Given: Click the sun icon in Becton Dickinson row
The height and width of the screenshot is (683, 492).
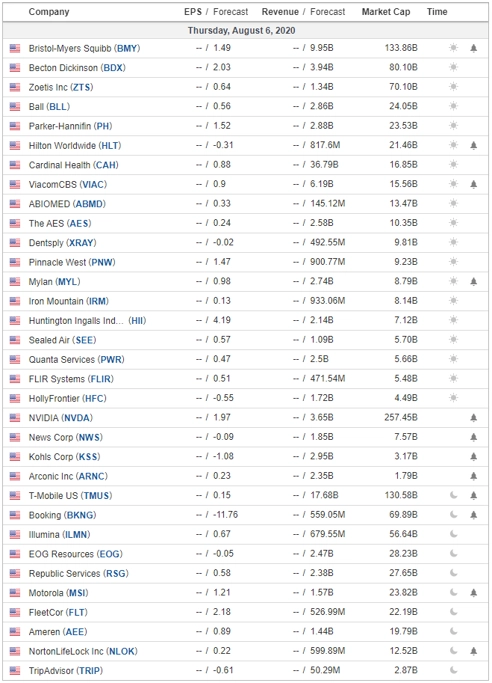Looking at the screenshot, I should (453, 67).
